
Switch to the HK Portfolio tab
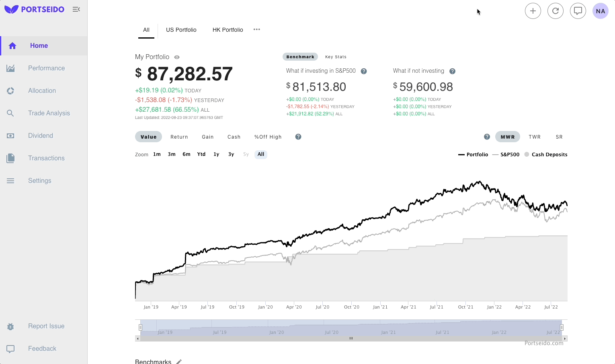pyautogui.click(x=228, y=30)
